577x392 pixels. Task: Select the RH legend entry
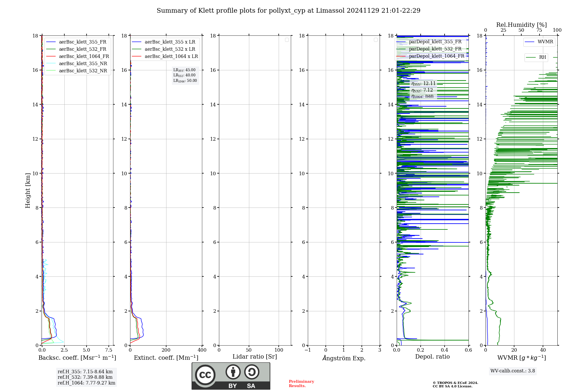(x=536, y=57)
